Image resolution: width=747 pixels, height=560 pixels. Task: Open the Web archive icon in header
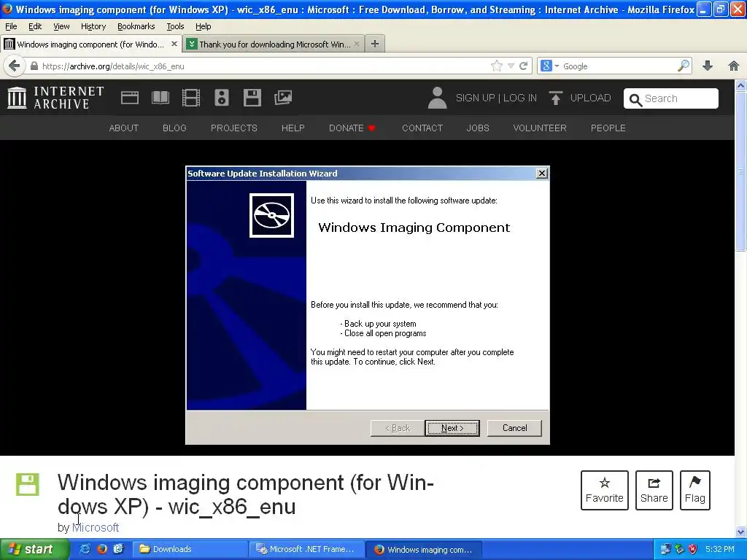130,98
